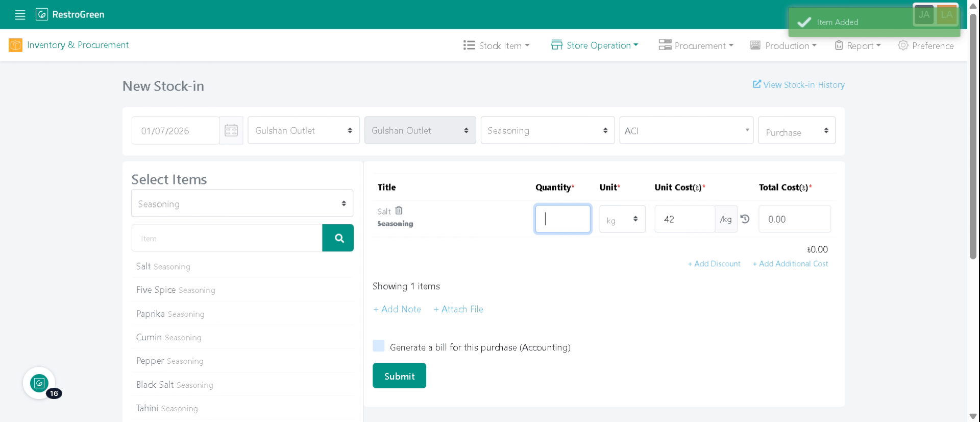Click + Attach File link

[x=458, y=309]
